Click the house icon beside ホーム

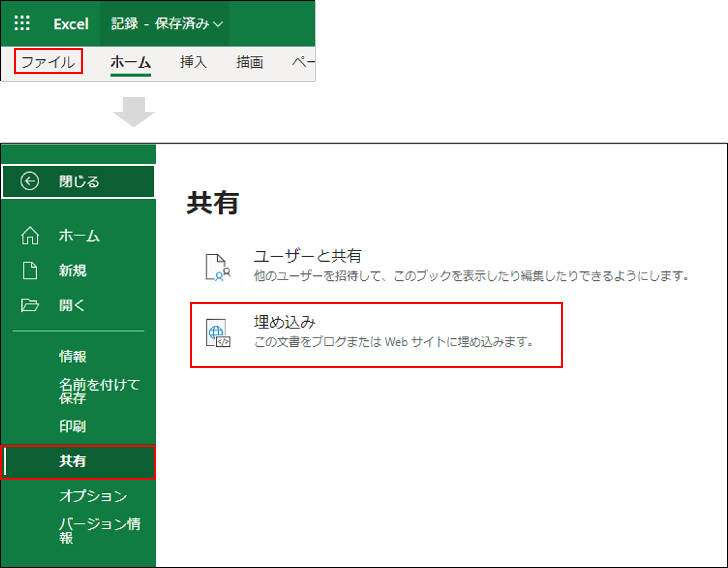click(x=30, y=235)
